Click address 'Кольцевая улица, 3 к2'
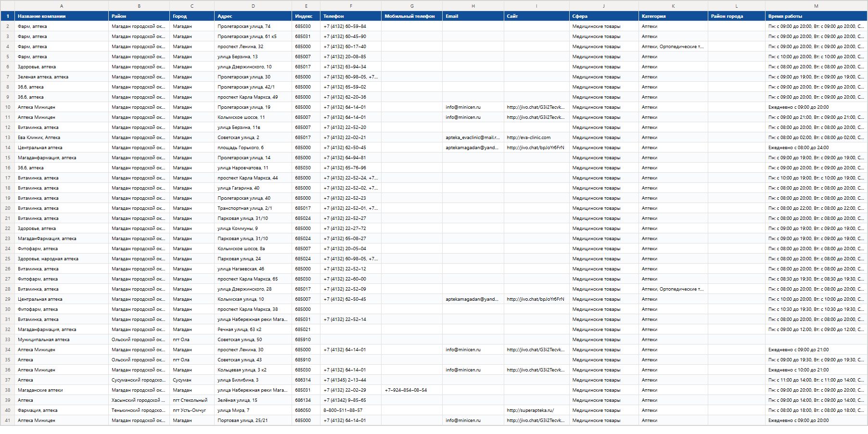 [253, 370]
